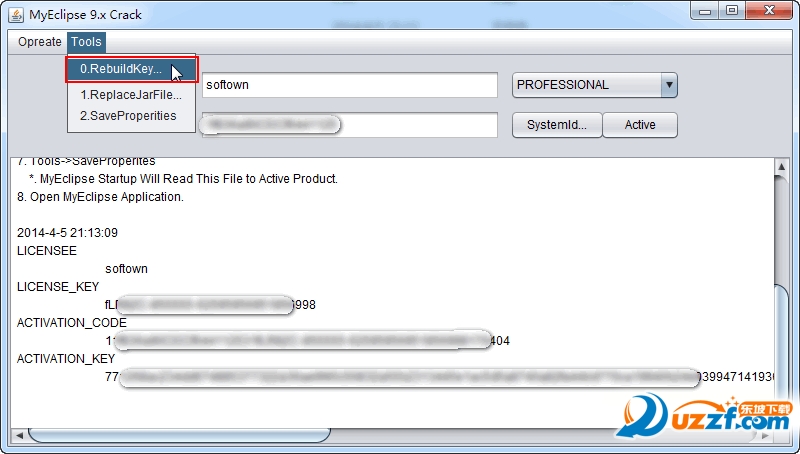Viewport: 800px width, 454px height.
Task: Choose 1.ReplaceJarFile... menu entry
Action: point(132,95)
